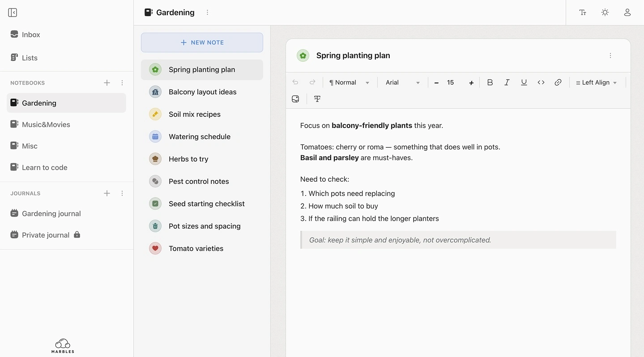This screenshot has height=357, width=644.
Task: Insert a code block using the toolbar
Action: (x=541, y=82)
